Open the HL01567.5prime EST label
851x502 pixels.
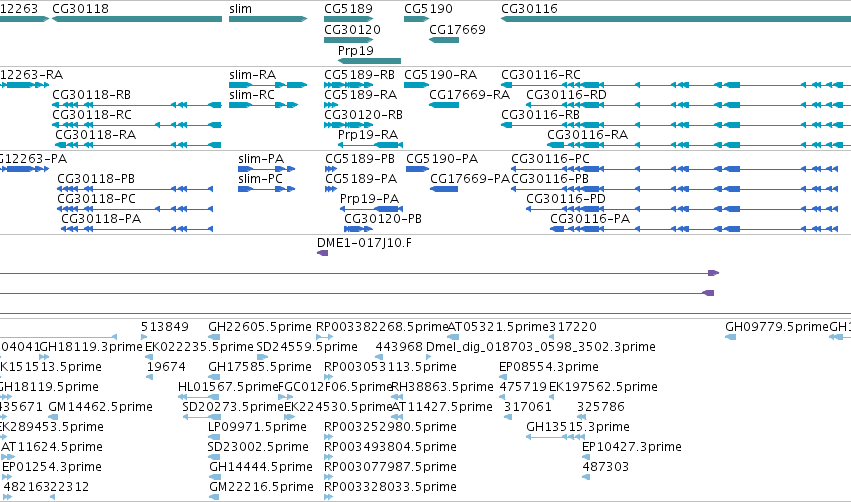(228, 386)
